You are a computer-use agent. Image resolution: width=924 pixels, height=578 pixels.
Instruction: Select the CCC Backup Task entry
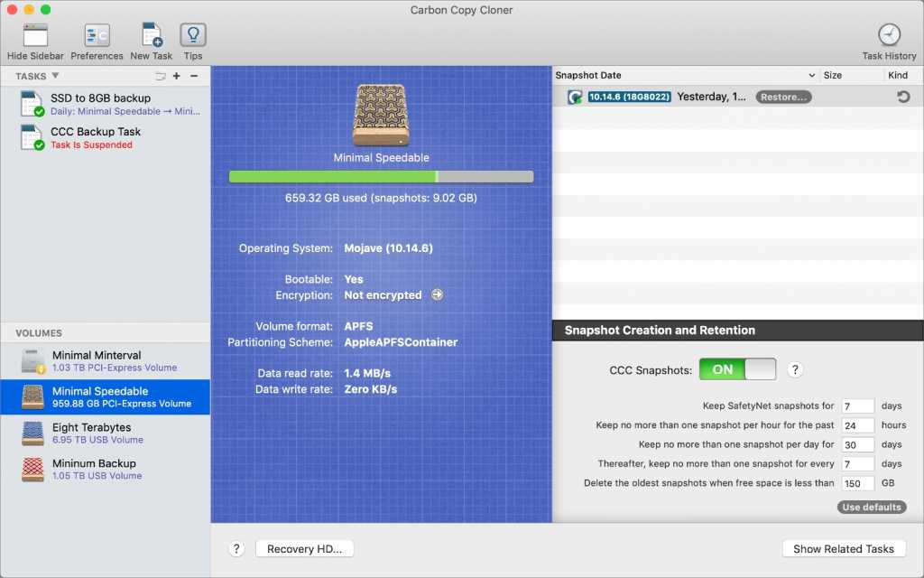tap(105, 137)
